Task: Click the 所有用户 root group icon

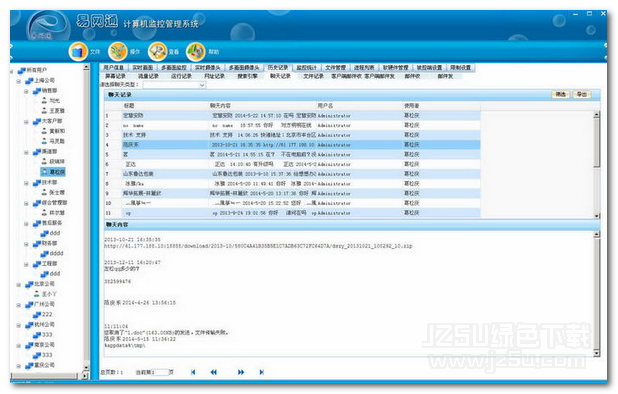Action: click(x=21, y=71)
